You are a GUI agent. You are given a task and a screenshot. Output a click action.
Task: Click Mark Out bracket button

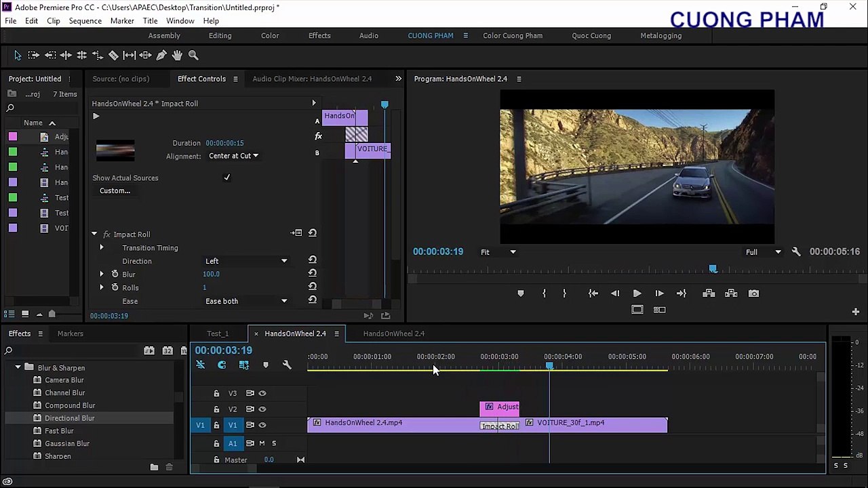click(564, 293)
